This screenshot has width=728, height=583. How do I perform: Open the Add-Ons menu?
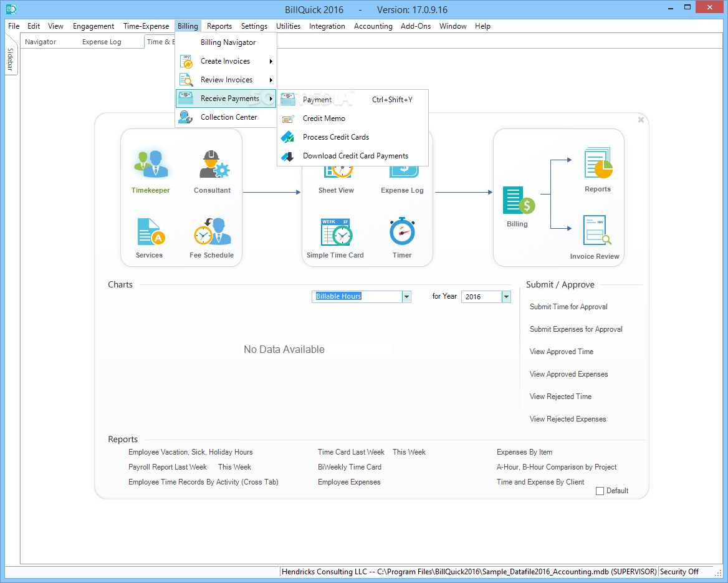pos(416,26)
